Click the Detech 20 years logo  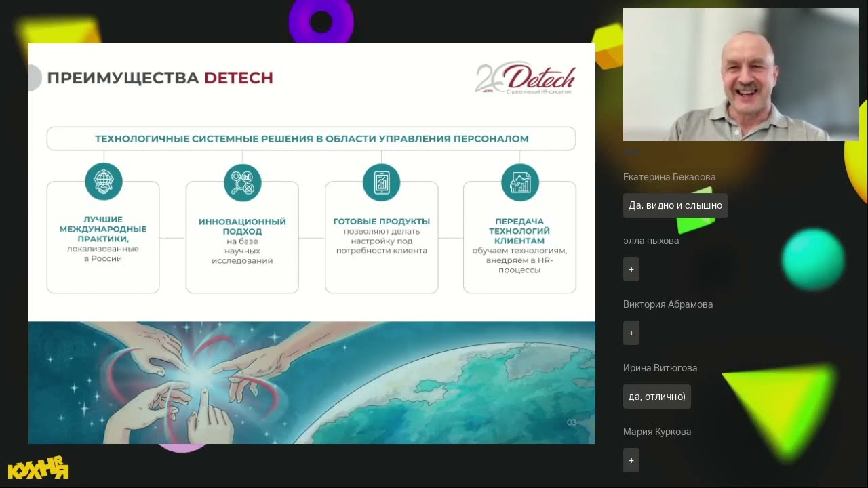526,79
